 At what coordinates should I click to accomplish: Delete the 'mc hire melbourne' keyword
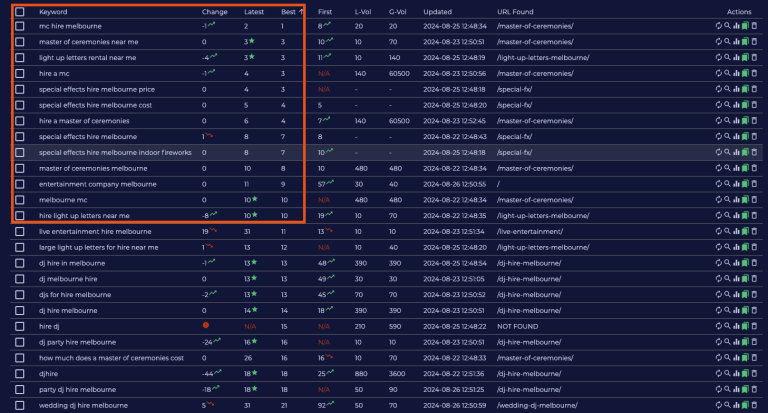[754, 26]
